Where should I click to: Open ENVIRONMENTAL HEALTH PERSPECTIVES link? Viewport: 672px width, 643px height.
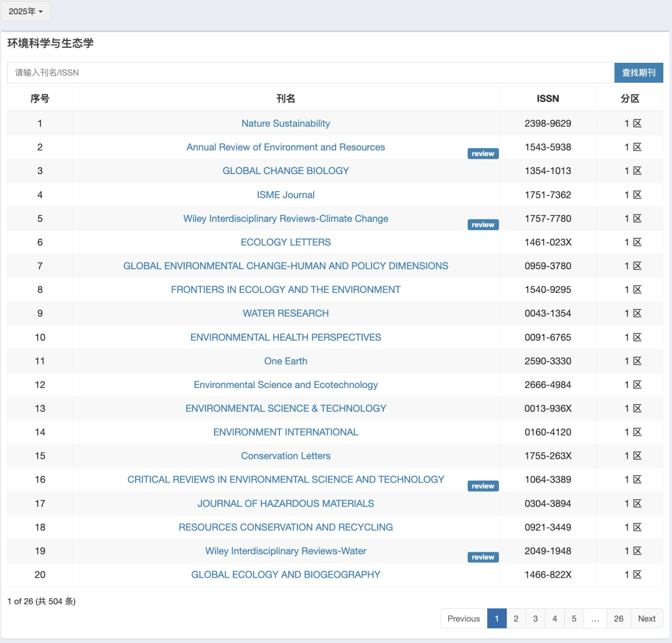[x=286, y=337]
